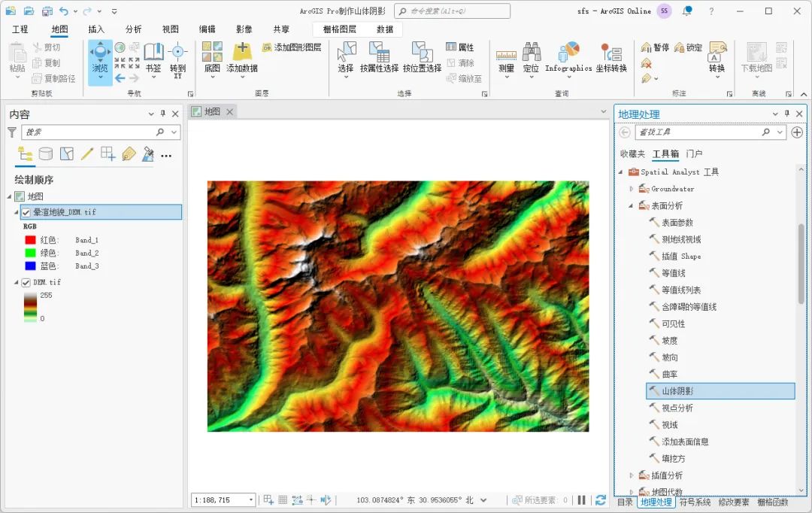Switch to the 收藏夹 tab in Geoprocessing

(632, 154)
